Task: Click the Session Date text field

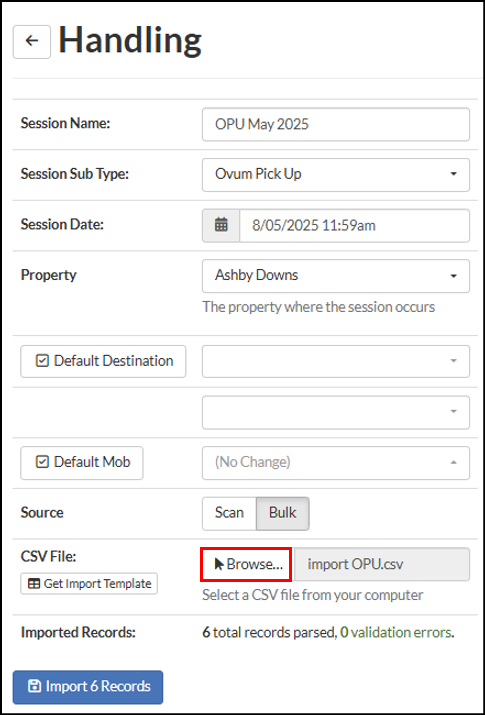Action: pyautogui.click(x=355, y=225)
